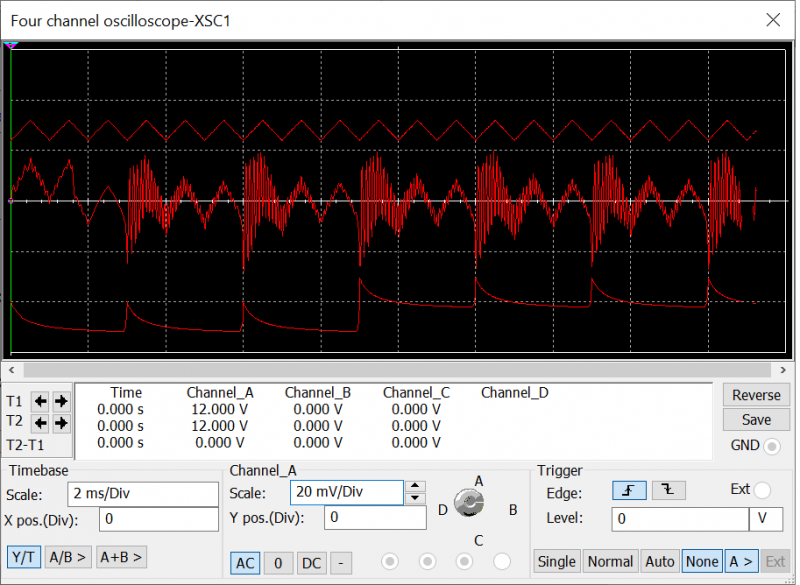Turn the channel selector knob
800x585 pixels.
pyautogui.click(x=466, y=505)
